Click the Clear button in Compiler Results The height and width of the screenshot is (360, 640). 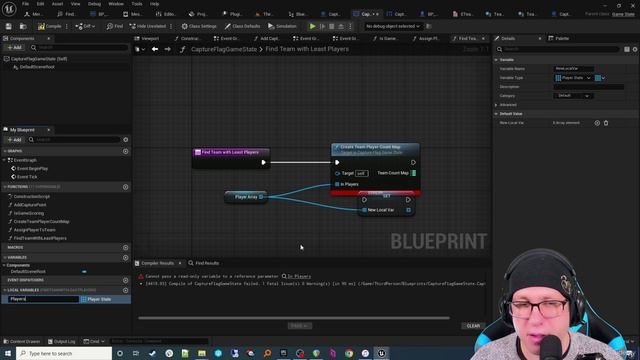[473, 326]
